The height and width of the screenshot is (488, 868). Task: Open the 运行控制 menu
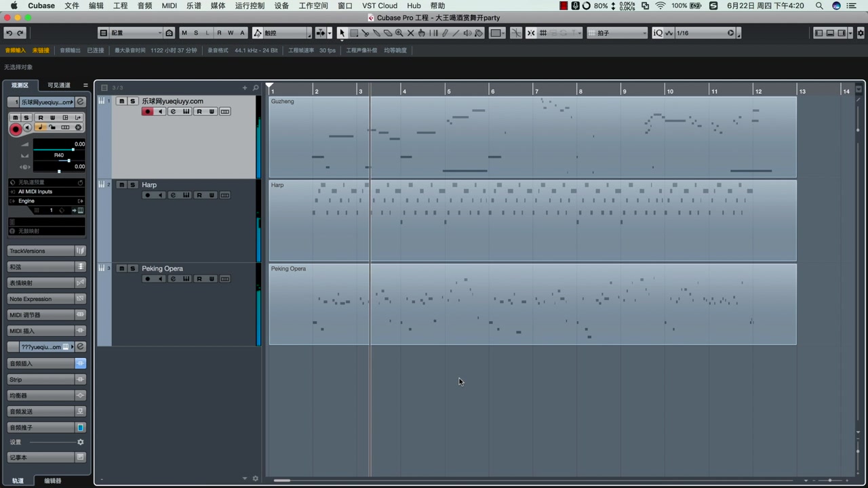coord(250,5)
